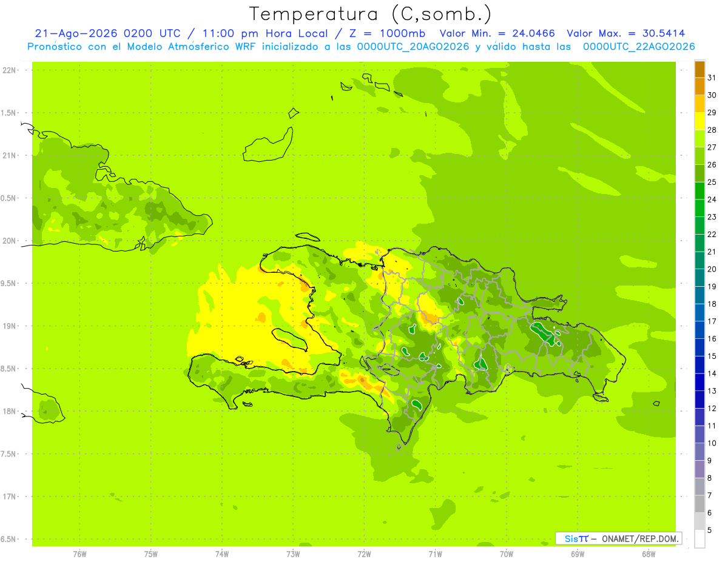The image size is (728, 562).
Task: Click the "20N" latitude axis label
Action: (8, 241)
